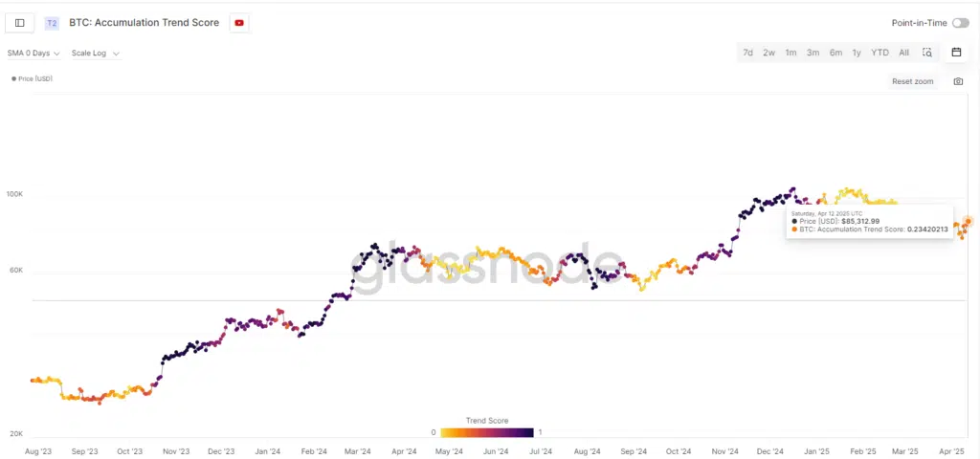
Task: Expand the SMA 0 Days dropdown
Action: pos(33,54)
